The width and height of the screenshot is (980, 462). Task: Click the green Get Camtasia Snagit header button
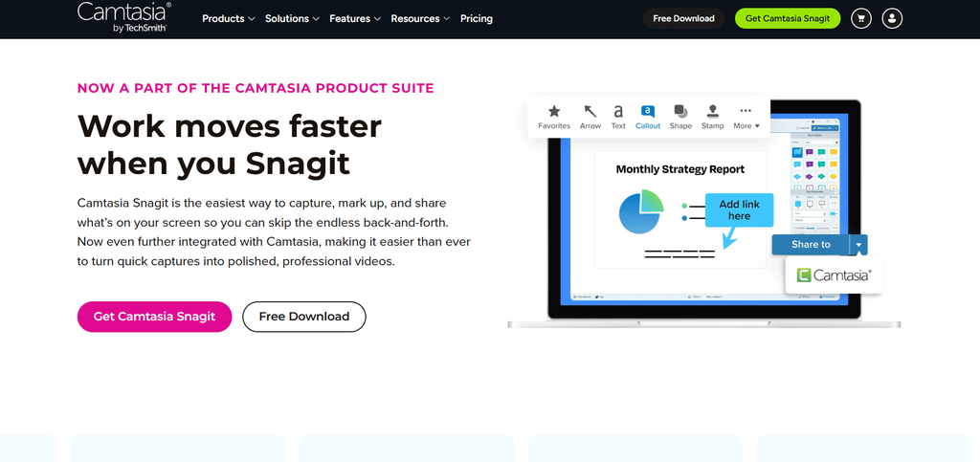tap(788, 18)
